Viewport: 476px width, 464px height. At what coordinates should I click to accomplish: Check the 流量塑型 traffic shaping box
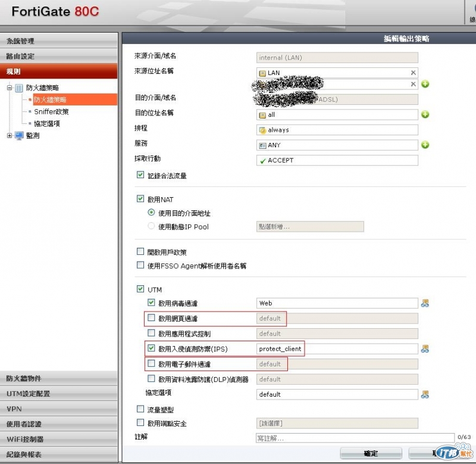click(140, 409)
